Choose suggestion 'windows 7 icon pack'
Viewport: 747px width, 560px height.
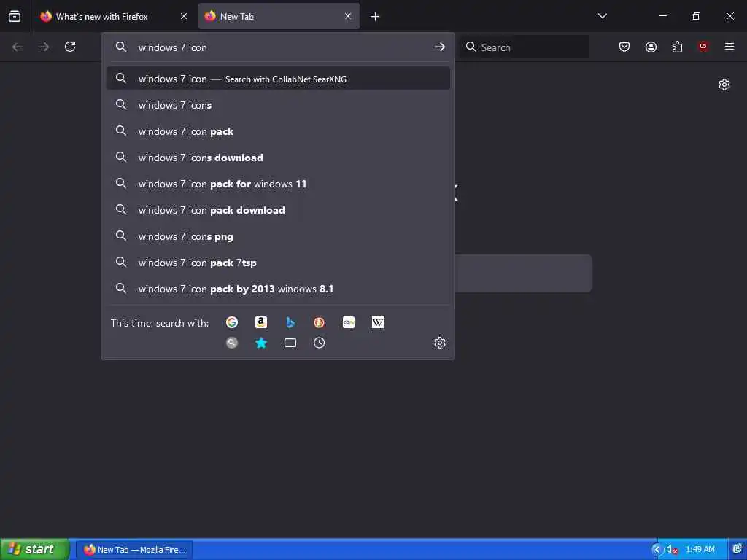coord(278,131)
